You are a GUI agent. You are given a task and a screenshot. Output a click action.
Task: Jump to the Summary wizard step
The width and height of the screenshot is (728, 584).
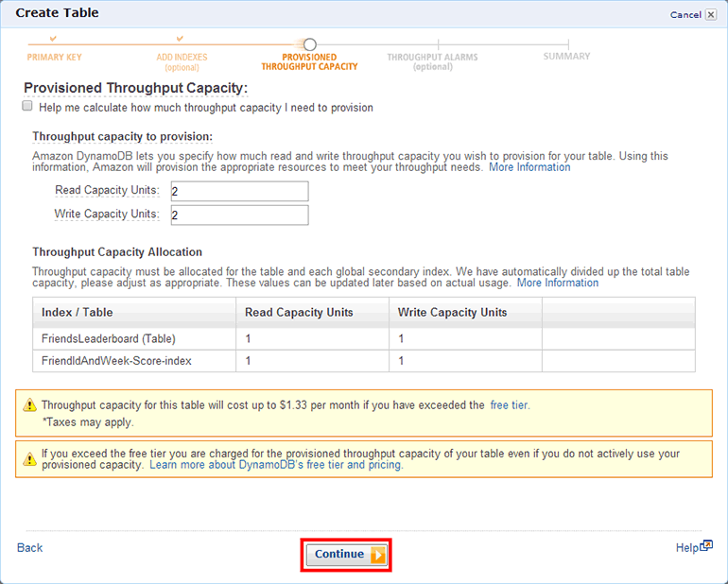click(x=566, y=57)
